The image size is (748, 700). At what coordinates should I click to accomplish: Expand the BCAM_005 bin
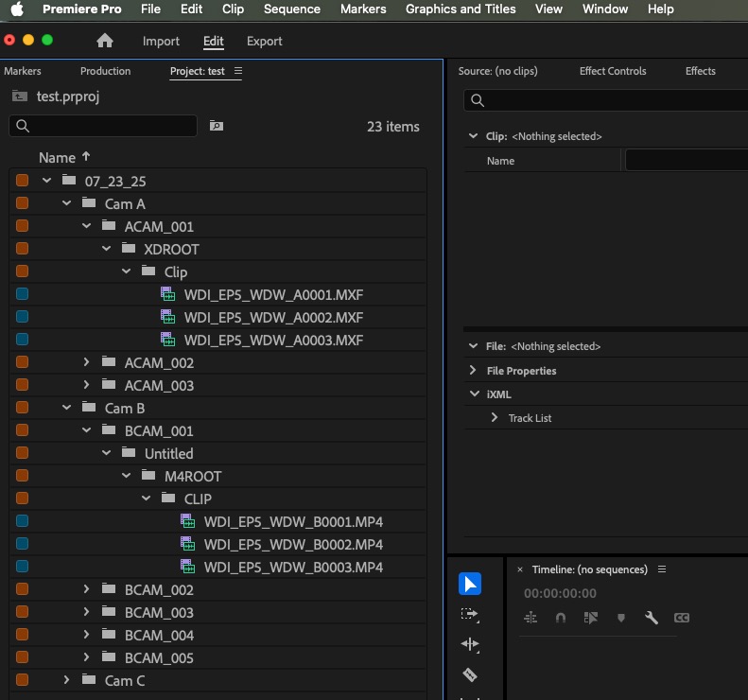(x=86, y=657)
